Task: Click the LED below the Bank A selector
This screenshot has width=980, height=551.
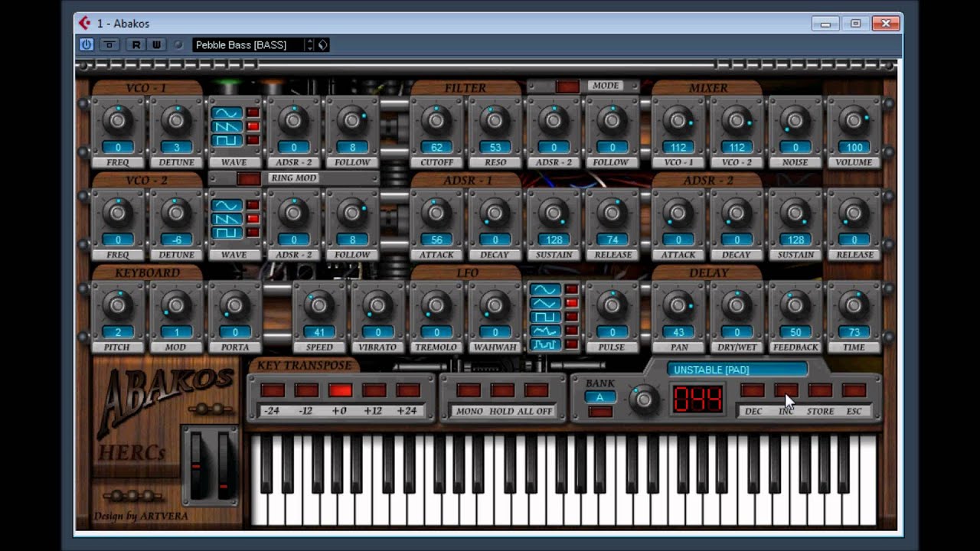Action: coord(600,412)
